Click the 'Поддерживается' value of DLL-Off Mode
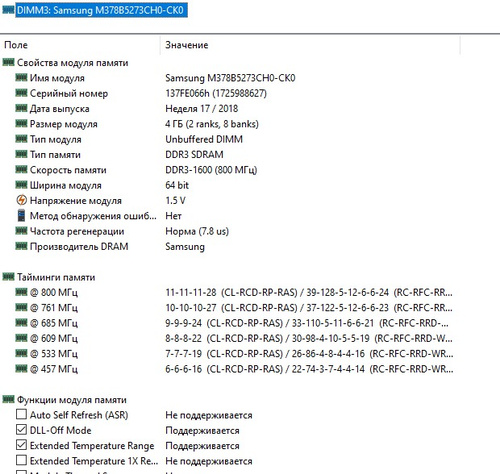 click(202, 431)
